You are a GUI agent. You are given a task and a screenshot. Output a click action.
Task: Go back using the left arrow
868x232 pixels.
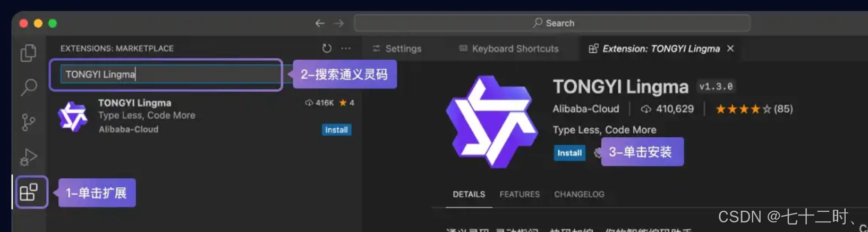pyautogui.click(x=320, y=23)
